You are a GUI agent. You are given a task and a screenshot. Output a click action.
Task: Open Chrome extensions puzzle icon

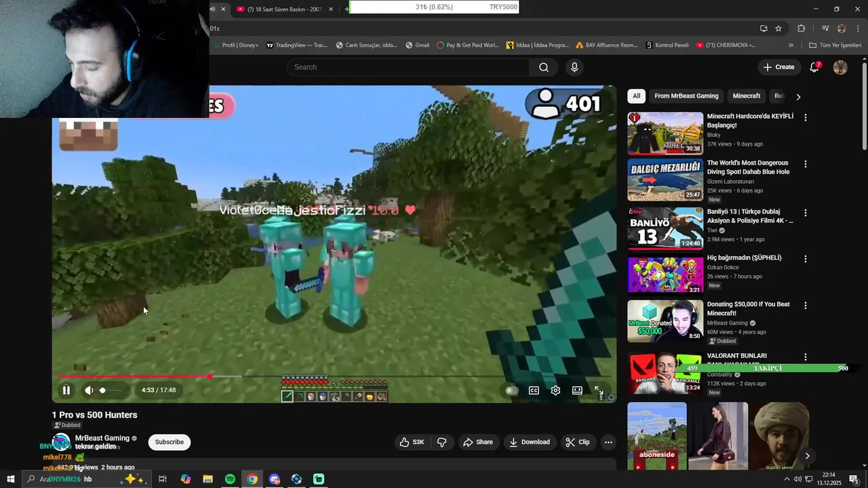[x=801, y=28]
